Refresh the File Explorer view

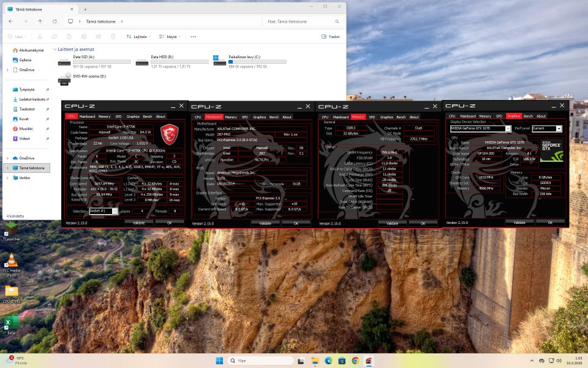(x=55, y=21)
